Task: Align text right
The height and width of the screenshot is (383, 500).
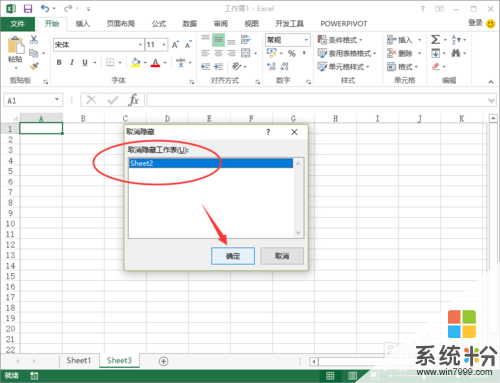Action: coord(231,53)
